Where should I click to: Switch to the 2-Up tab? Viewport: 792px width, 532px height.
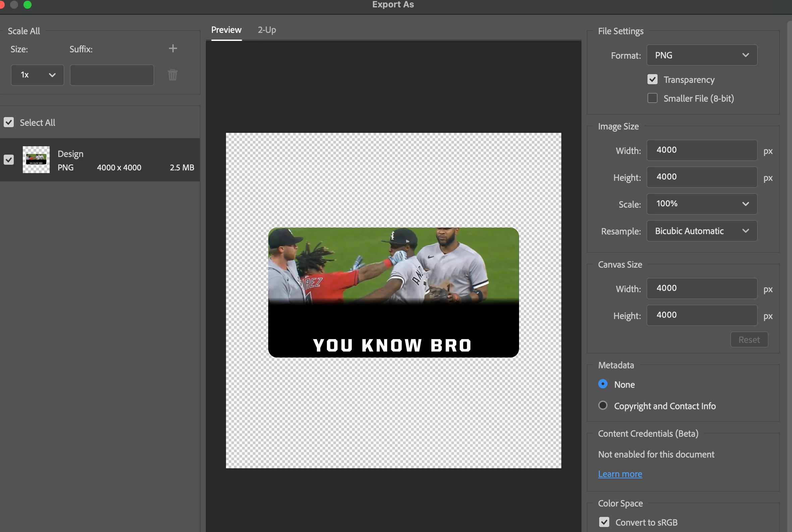coord(267,30)
